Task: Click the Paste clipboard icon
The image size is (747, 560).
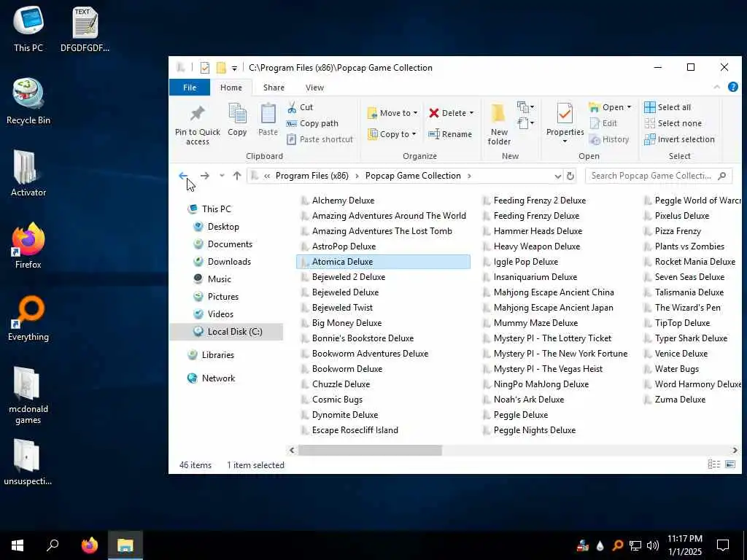Action: point(268,114)
